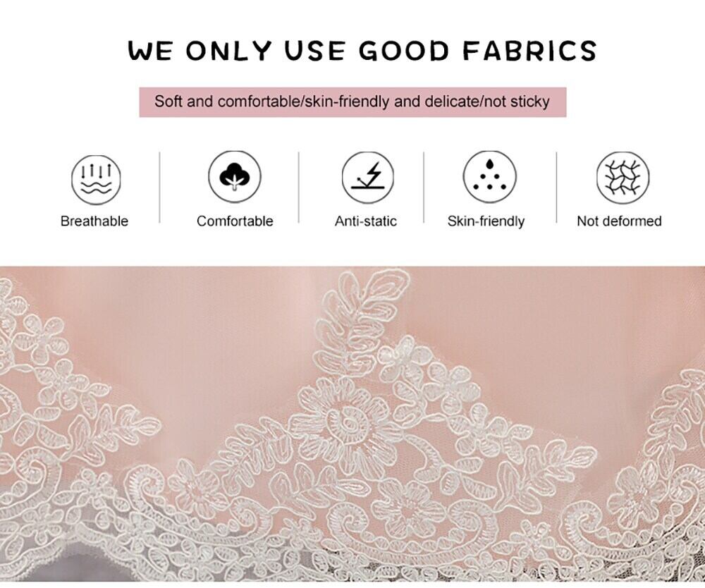
Task: Click the word FABRICS in the heading
Action: [529, 50]
